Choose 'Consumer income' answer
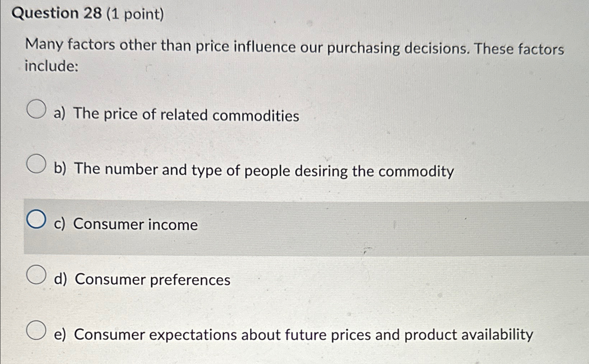 click(x=135, y=225)
